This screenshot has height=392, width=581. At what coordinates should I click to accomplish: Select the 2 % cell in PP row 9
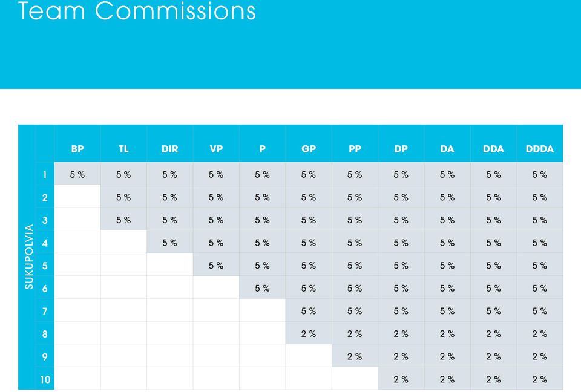(x=355, y=356)
